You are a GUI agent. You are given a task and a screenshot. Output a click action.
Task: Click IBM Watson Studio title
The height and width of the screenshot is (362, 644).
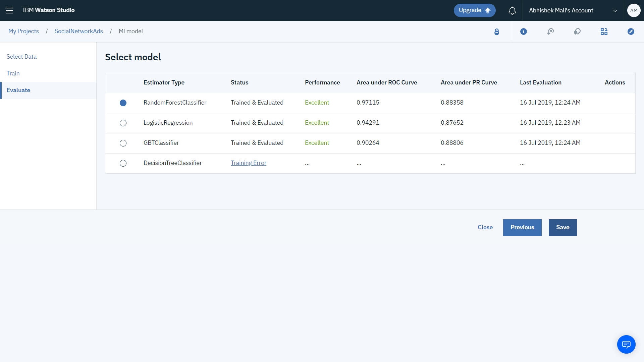click(x=49, y=10)
